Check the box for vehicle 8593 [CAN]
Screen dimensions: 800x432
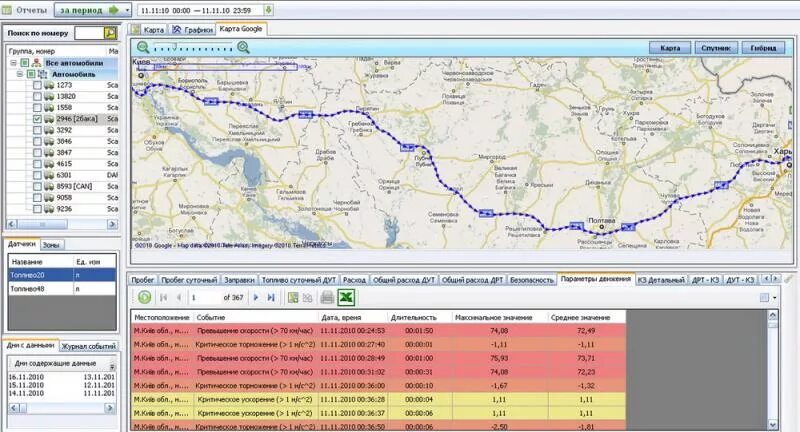pyautogui.click(x=37, y=186)
